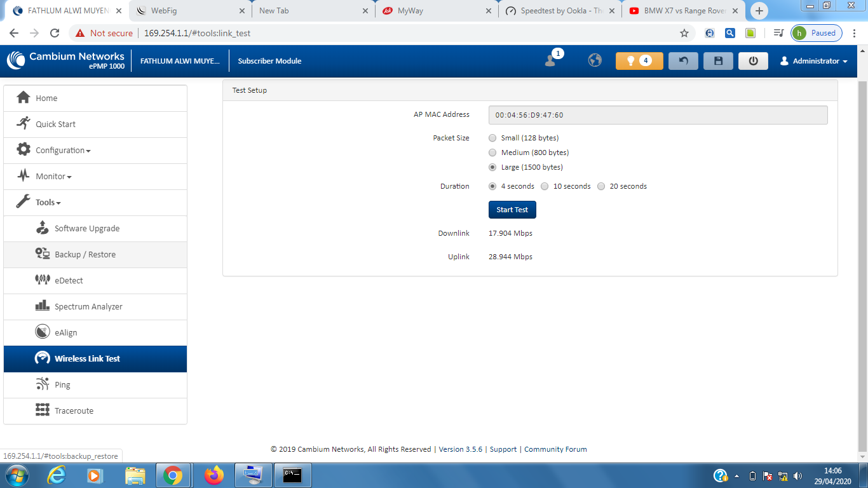Select Medium (800 bytes) packet size
The width and height of the screenshot is (868, 488).
[492, 152]
